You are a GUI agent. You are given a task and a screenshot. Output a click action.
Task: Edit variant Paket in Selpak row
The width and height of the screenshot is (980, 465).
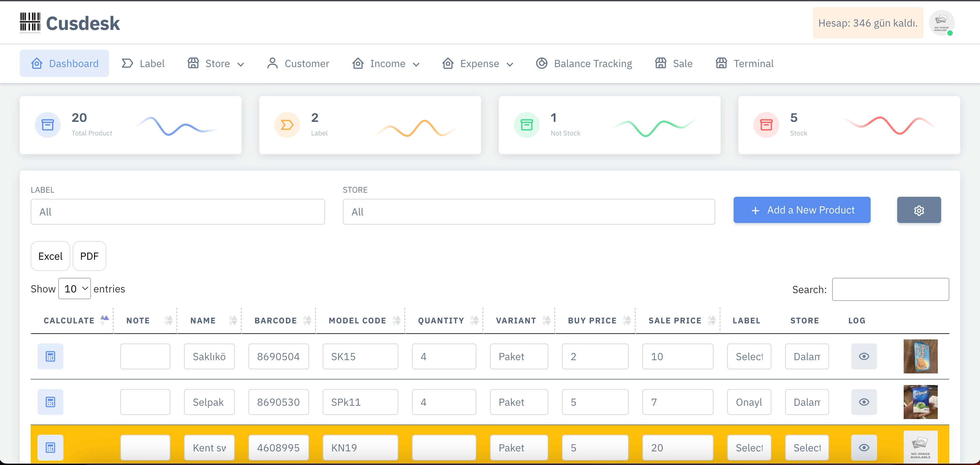(519, 402)
